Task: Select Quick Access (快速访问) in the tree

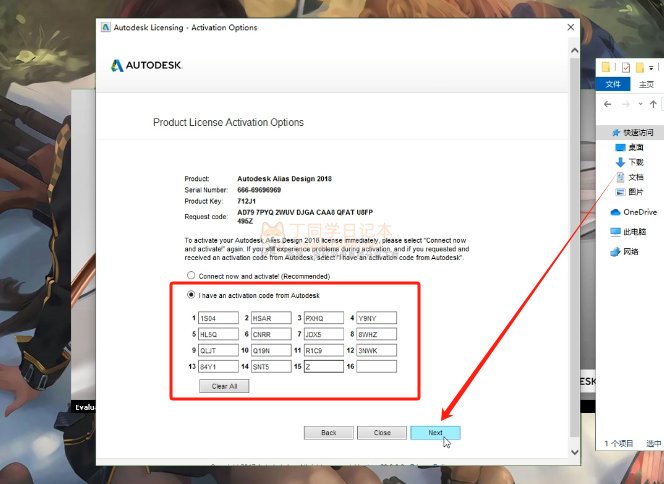Action: [x=638, y=132]
